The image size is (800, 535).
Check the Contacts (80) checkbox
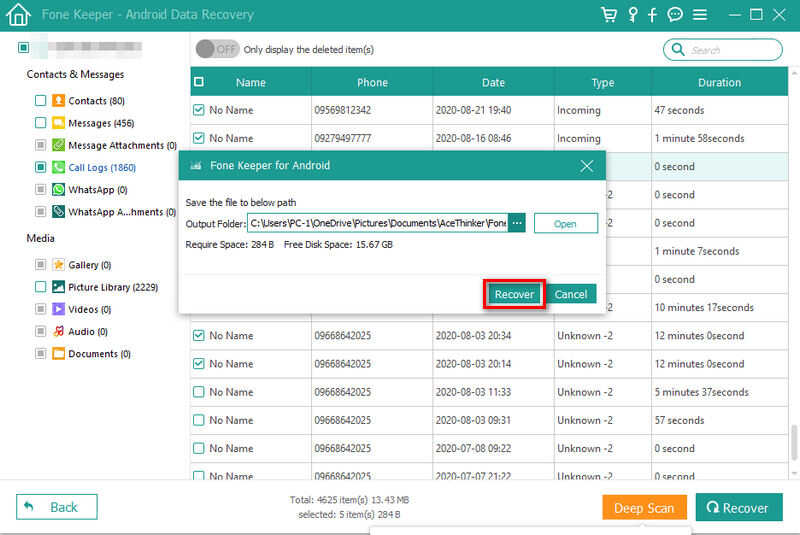coord(40,100)
